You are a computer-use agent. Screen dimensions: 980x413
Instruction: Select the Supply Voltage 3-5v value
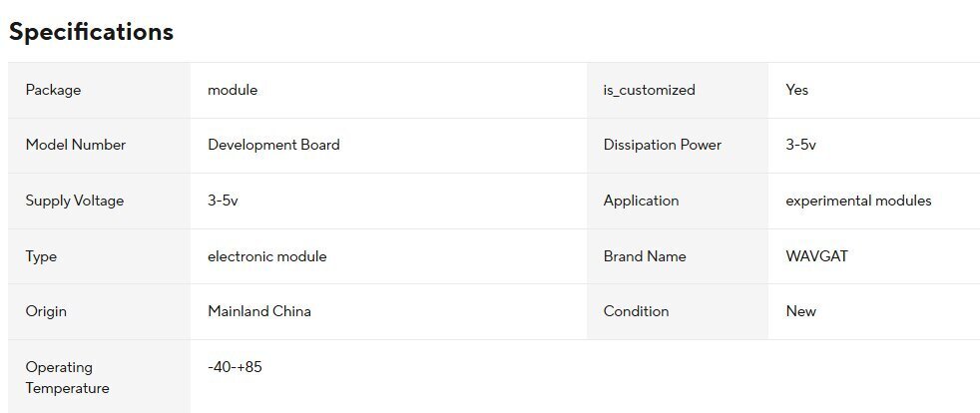click(223, 201)
